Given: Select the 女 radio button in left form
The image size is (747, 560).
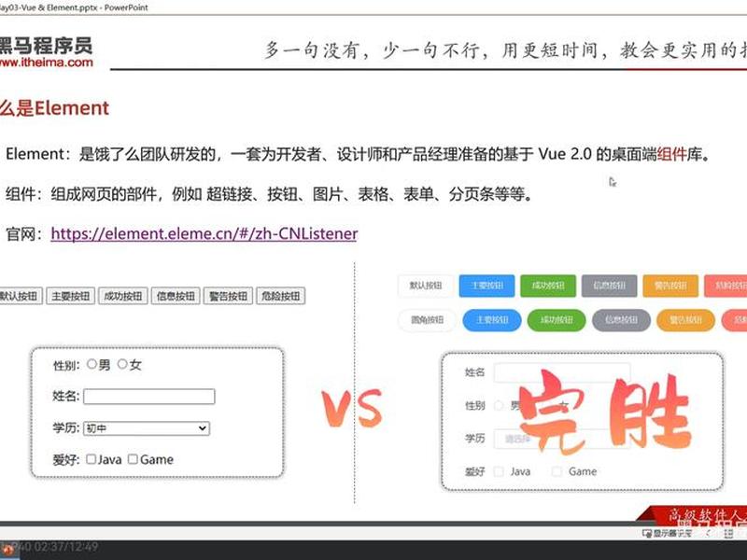Looking at the screenshot, I should 122,364.
